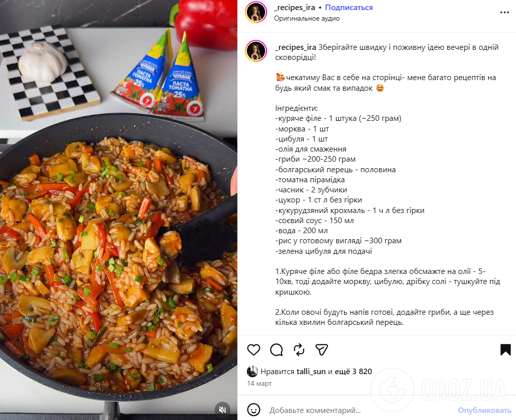Screen dimensions: 516x420
Task: Like the post with heart icon
Action: click(x=253, y=349)
